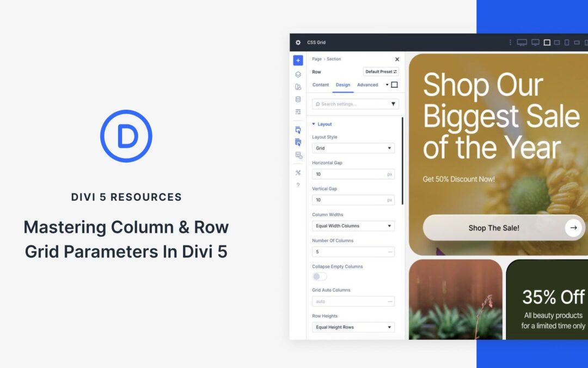Image resolution: width=588 pixels, height=368 pixels.
Task: Open the builder help question mark icon
Action: (x=298, y=185)
